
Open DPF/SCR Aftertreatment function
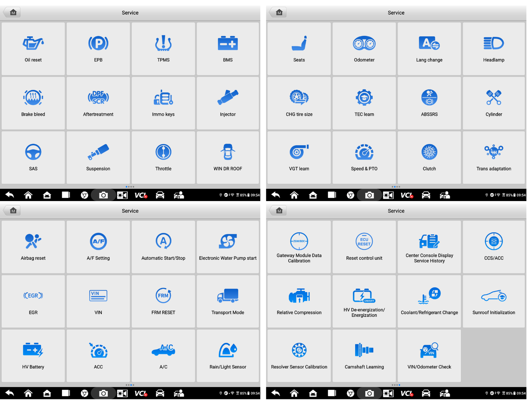(98, 103)
